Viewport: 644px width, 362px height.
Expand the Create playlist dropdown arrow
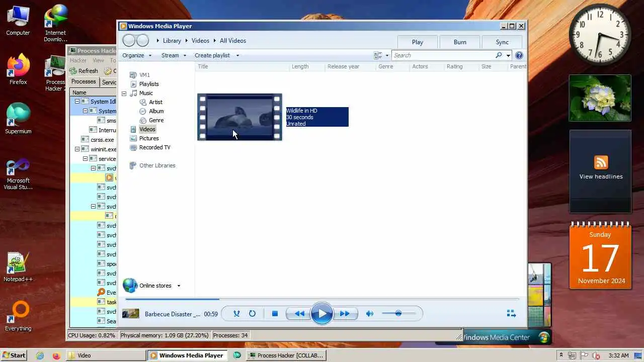(x=237, y=55)
